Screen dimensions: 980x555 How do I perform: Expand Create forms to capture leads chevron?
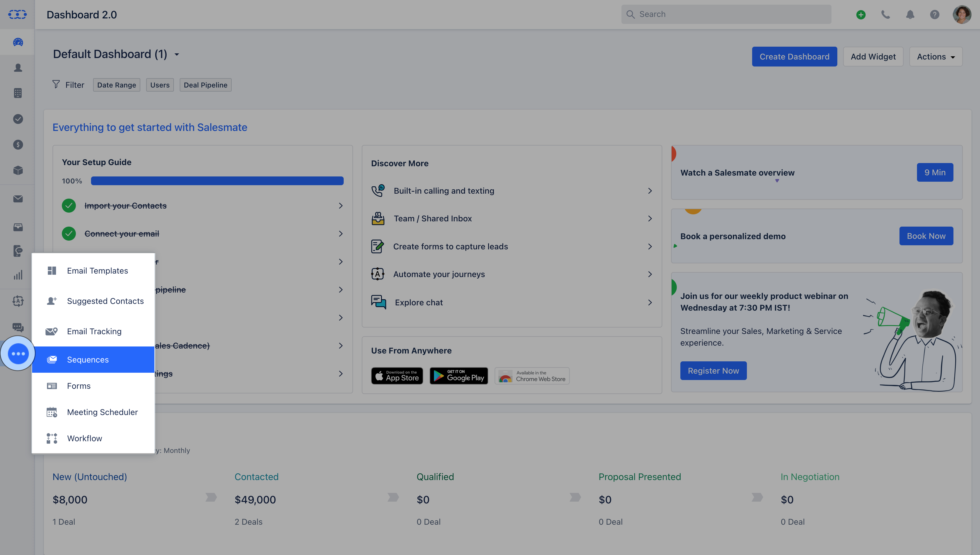point(650,246)
